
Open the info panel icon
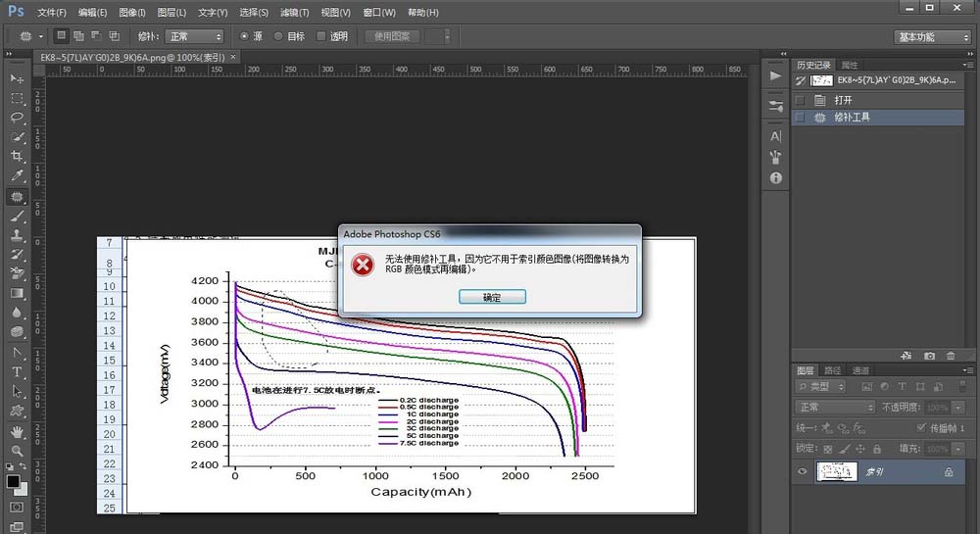click(776, 177)
